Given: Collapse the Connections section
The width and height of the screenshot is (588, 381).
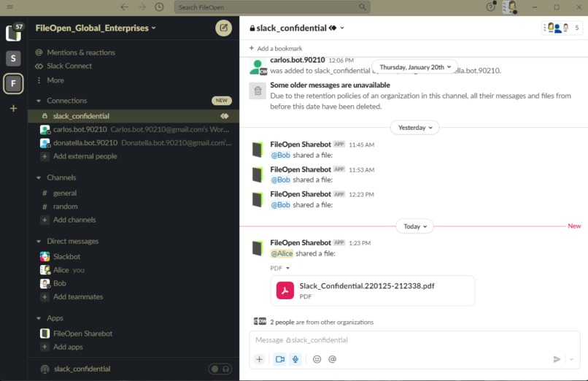Looking at the screenshot, I should point(39,101).
